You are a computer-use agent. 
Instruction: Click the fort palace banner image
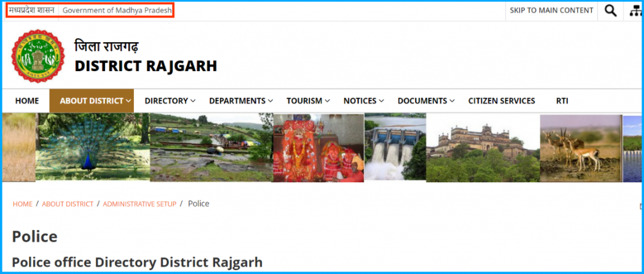tap(483, 148)
